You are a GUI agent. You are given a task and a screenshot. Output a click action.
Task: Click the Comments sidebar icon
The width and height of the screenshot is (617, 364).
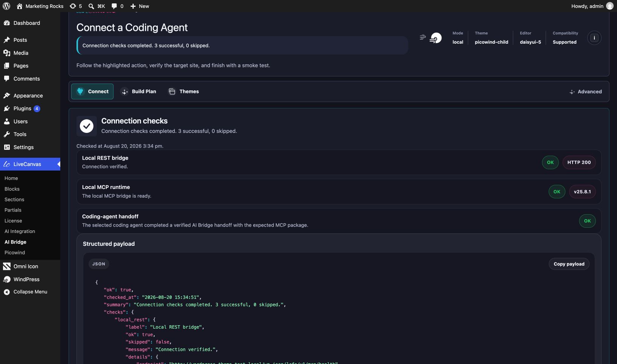pyautogui.click(x=7, y=79)
